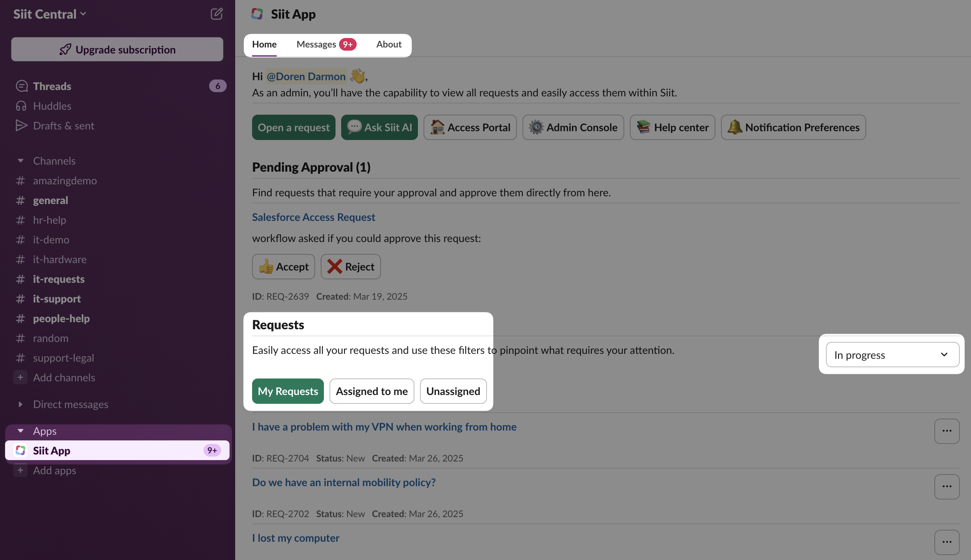The height and width of the screenshot is (560, 971).
Task: Accept the Salesforce Access Request
Action: click(283, 267)
